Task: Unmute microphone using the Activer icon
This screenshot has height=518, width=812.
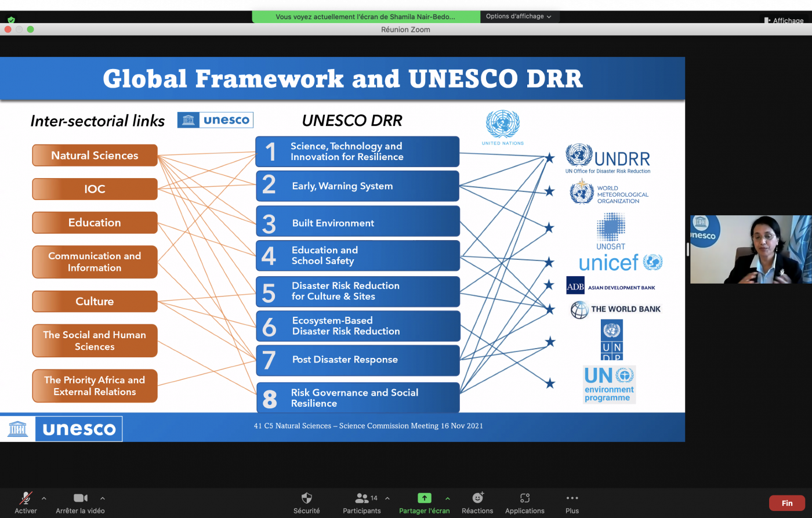Action: pos(26,498)
